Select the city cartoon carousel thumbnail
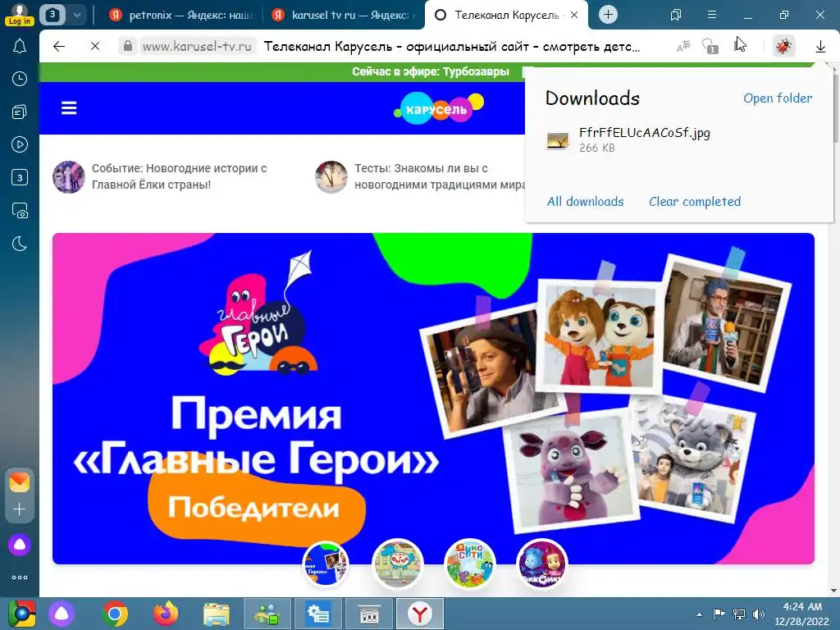840x630 pixels. (x=398, y=564)
